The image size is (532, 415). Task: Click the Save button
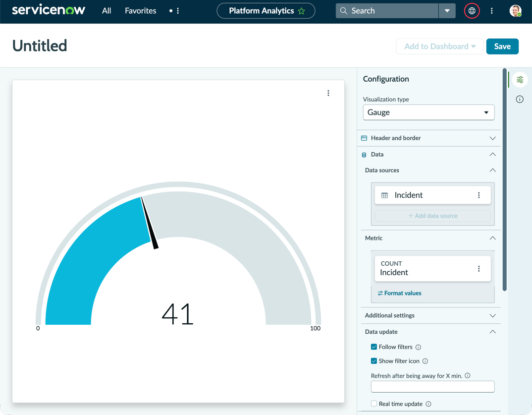pyautogui.click(x=502, y=47)
